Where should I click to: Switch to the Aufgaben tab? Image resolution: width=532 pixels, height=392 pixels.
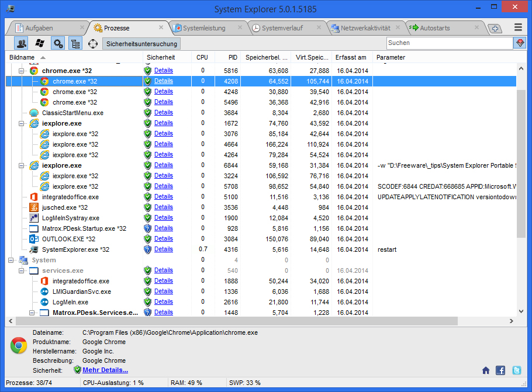[x=39, y=28]
